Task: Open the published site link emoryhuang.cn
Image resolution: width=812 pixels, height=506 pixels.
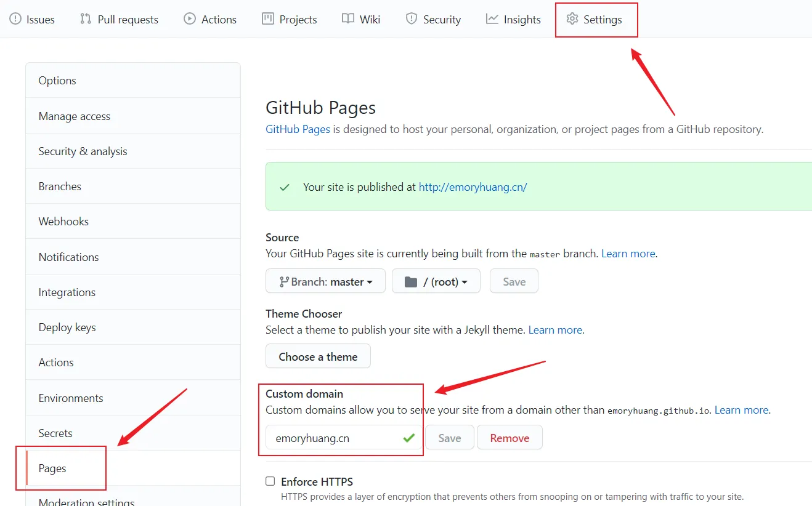Action: click(473, 187)
